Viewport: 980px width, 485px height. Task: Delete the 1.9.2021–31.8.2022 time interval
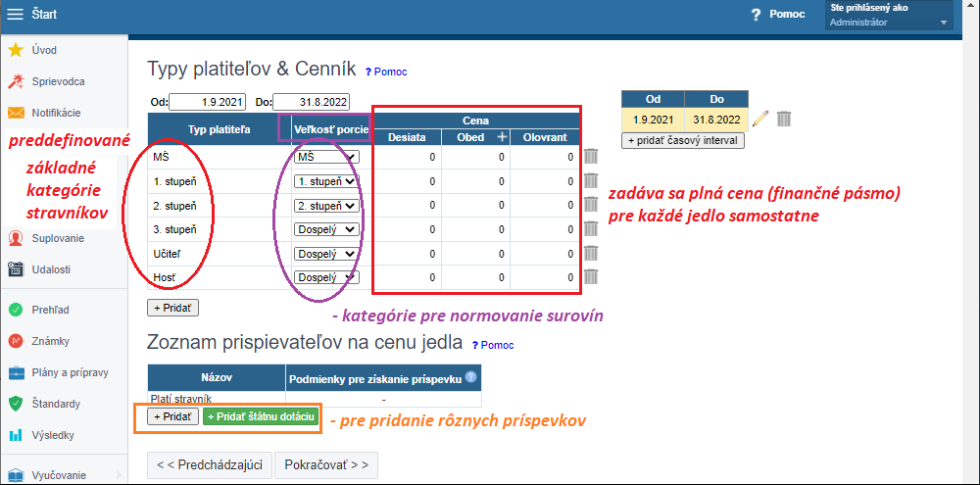(x=784, y=119)
